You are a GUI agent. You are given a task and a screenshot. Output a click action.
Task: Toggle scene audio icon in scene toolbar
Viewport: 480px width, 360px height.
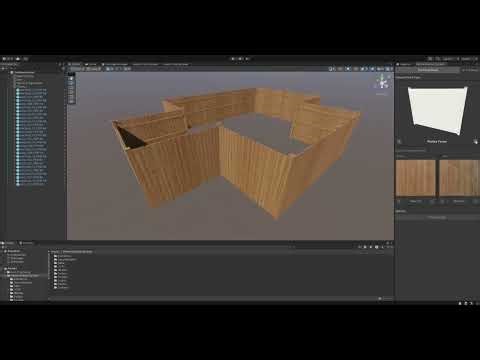click(x=356, y=69)
